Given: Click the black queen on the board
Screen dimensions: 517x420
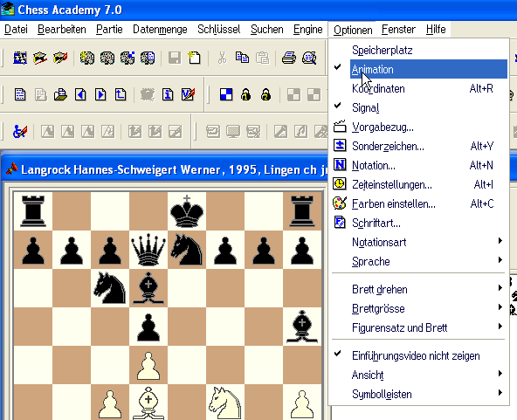Looking at the screenshot, I should [148, 250].
